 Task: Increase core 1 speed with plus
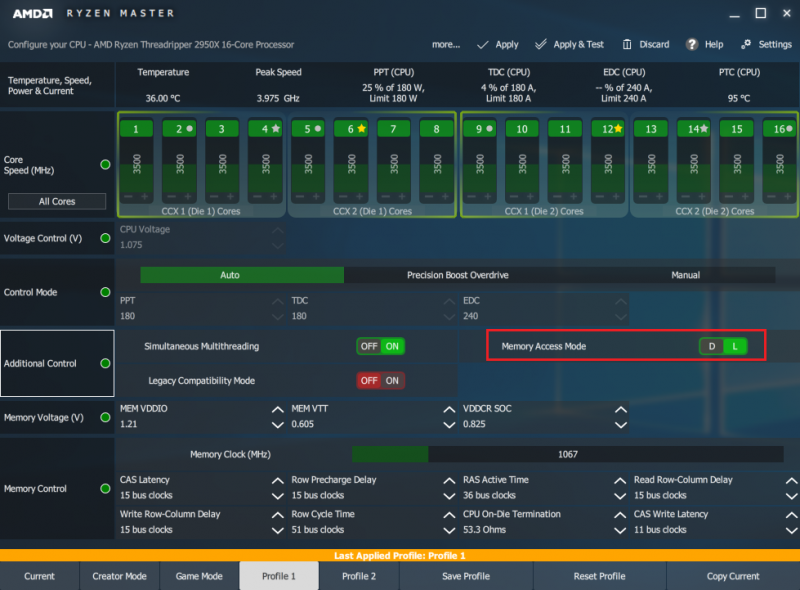pyautogui.click(x=145, y=196)
